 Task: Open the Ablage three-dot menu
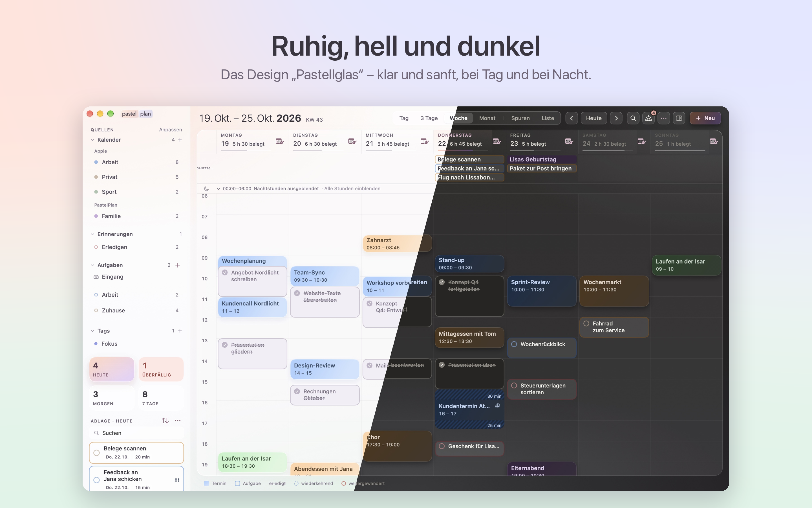click(178, 420)
